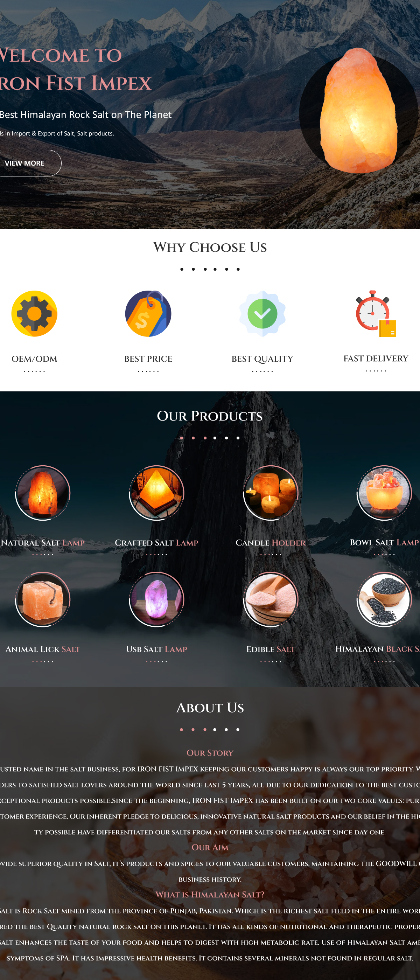This screenshot has width=420, height=980.
Task: Click the Our Products section heading
Action: click(x=210, y=416)
